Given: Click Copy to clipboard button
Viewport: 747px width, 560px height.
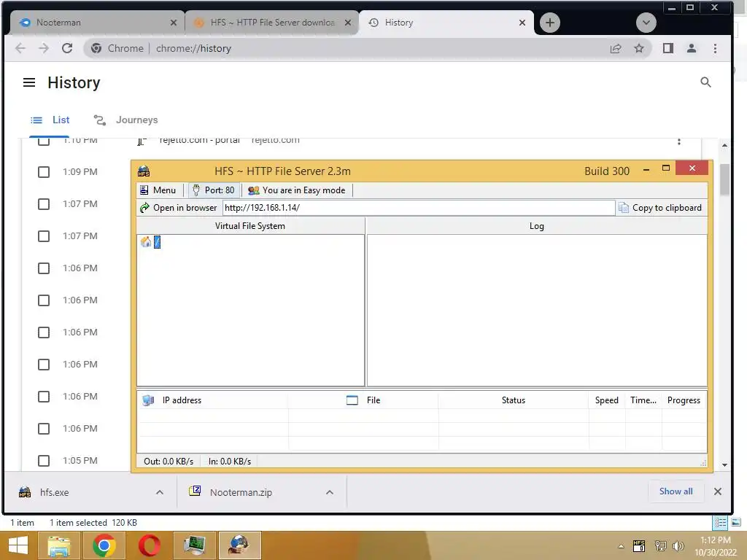Looking at the screenshot, I should [660, 208].
